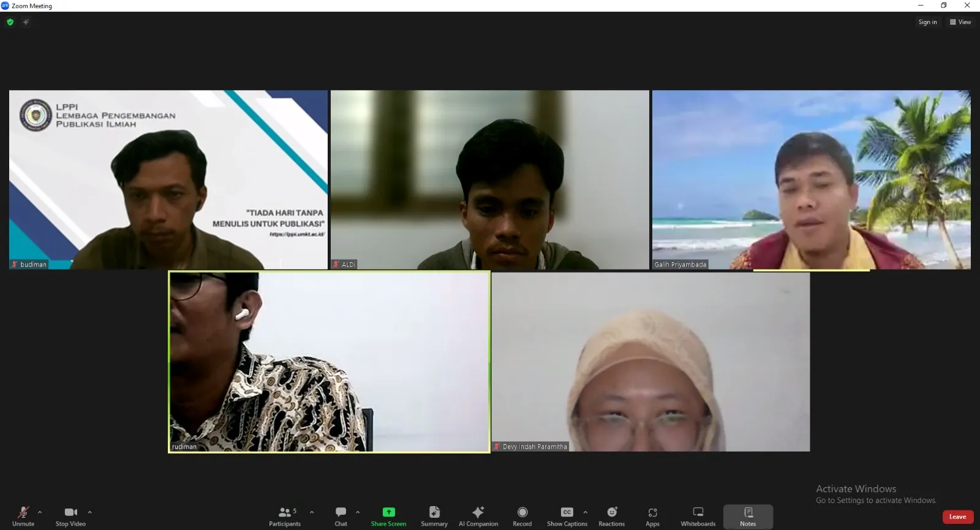This screenshot has width=980, height=530.
Task: Select Devy Indah Paramitha's video tile
Action: 651,362
